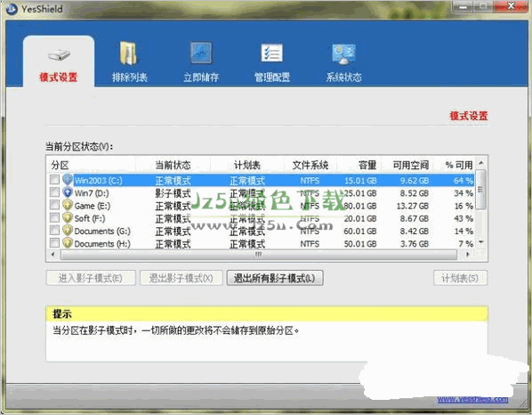Switch to the 排除列表 tab
532x415 pixels.
(130, 61)
